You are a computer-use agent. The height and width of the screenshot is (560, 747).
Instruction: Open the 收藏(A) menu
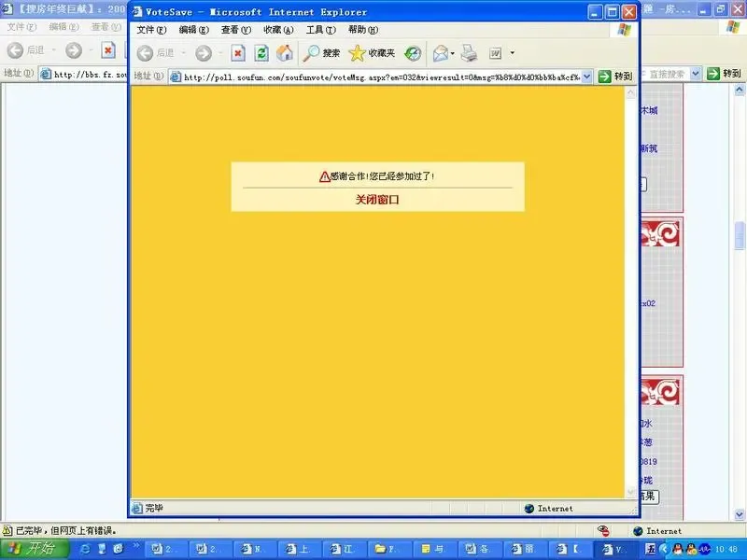pos(278,30)
